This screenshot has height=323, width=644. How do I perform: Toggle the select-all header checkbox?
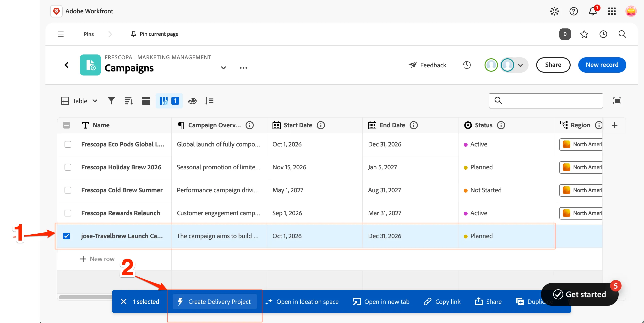coord(66,125)
